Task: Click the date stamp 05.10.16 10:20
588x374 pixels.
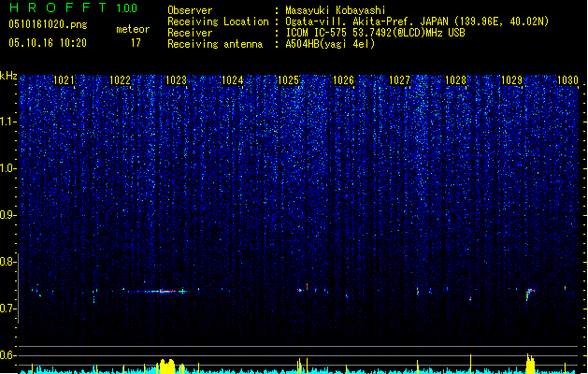Action: (x=48, y=43)
